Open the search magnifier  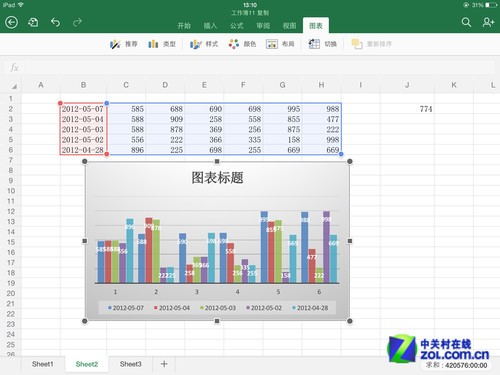[466, 22]
